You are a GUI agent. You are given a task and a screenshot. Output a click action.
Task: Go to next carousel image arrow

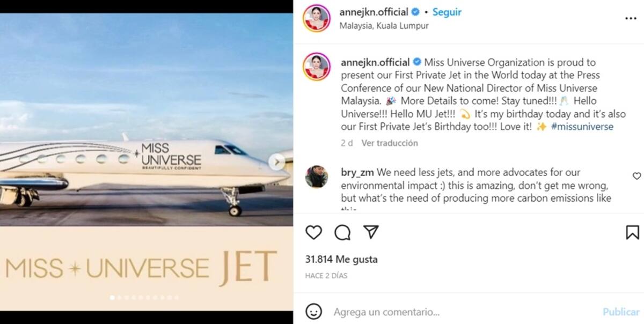[x=277, y=162]
